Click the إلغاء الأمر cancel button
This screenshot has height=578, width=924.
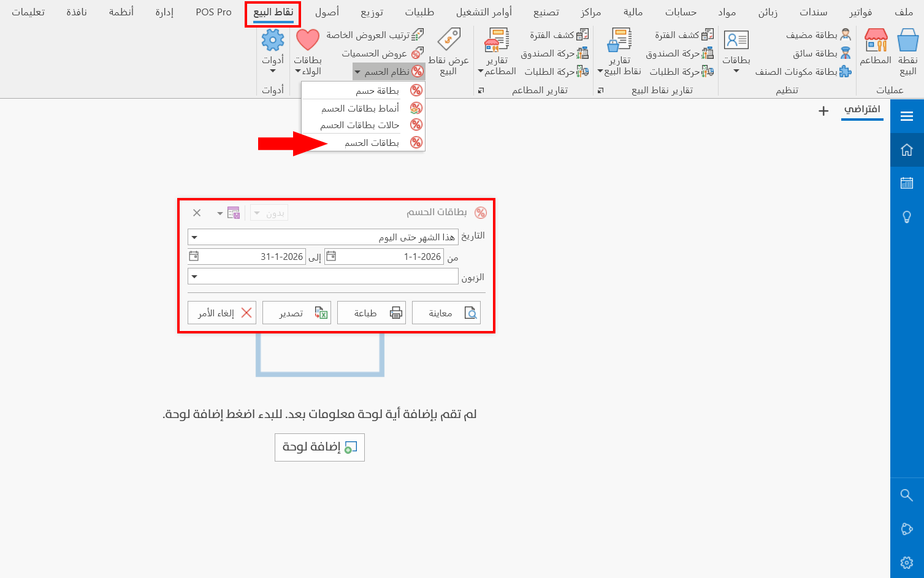pyautogui.click(x=222, y=313)
